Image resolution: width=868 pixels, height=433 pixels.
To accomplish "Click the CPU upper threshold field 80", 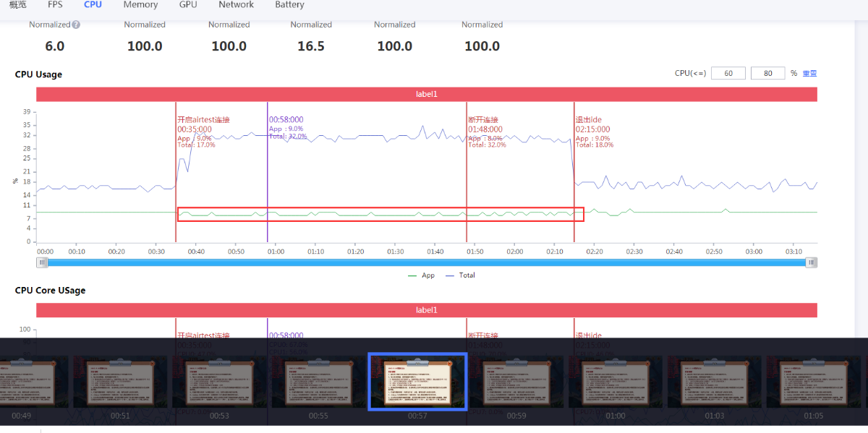I will [767, 73].
